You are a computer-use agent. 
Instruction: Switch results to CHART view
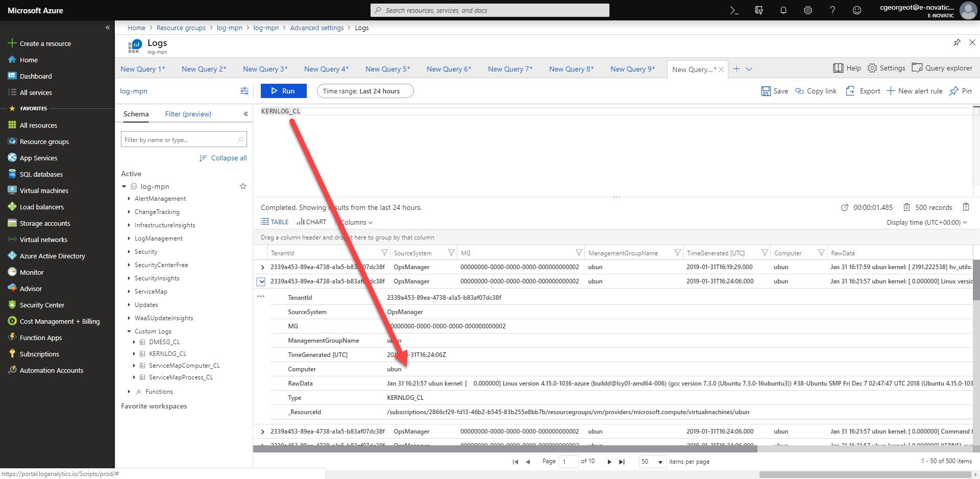click(311, 222)
